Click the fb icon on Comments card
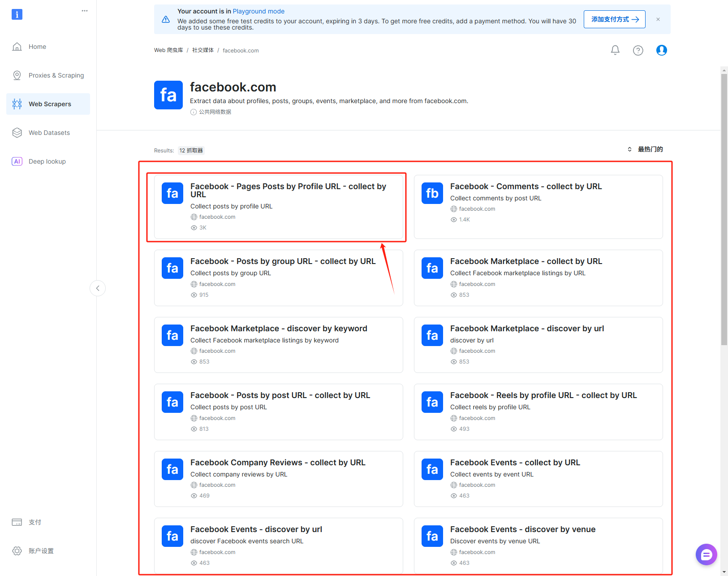Screen dimensions: 728x576 pyautogui.click(x=432, y=193)
